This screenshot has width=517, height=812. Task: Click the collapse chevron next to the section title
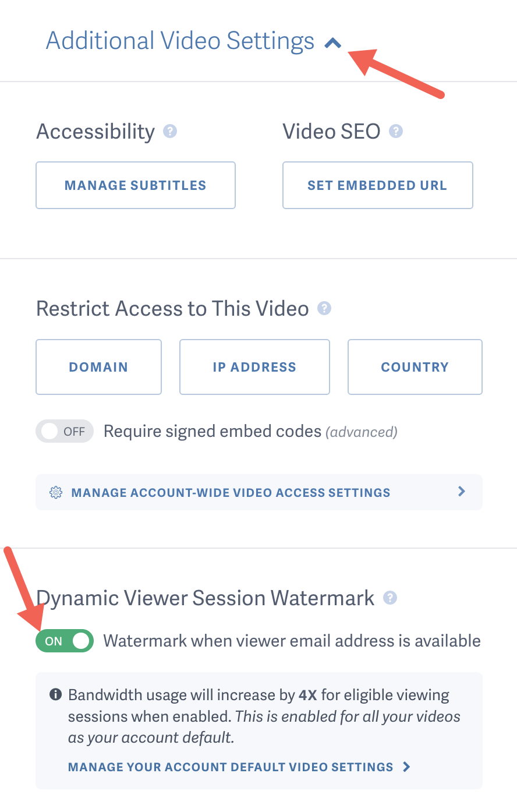[x=332, y=43]
